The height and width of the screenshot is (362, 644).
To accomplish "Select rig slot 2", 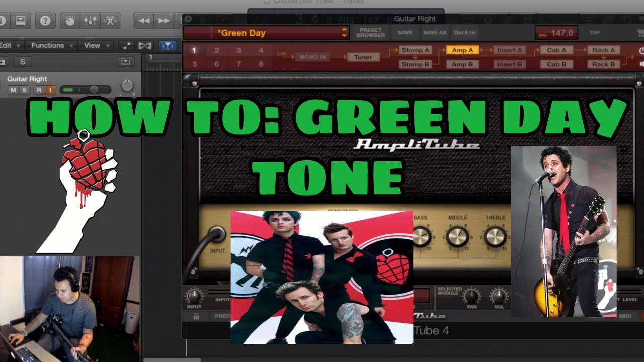I will (x=217, y=50).
